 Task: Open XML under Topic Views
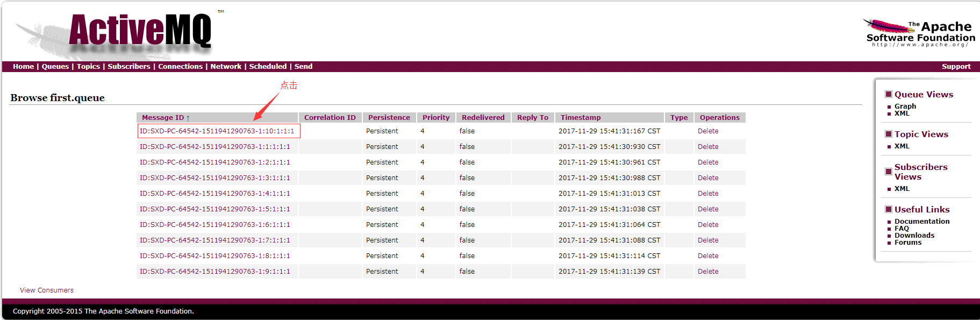point(902,146)
